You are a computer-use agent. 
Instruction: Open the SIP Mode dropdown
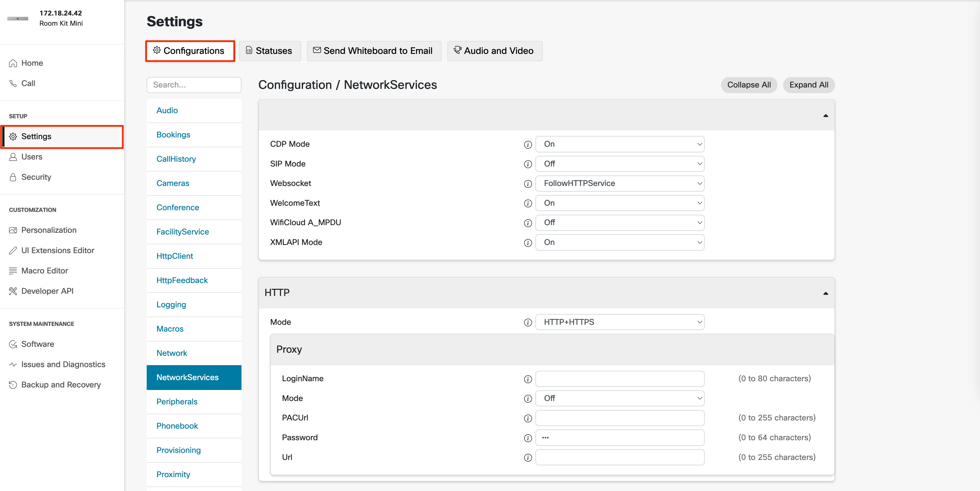click(x=619, y=164)
